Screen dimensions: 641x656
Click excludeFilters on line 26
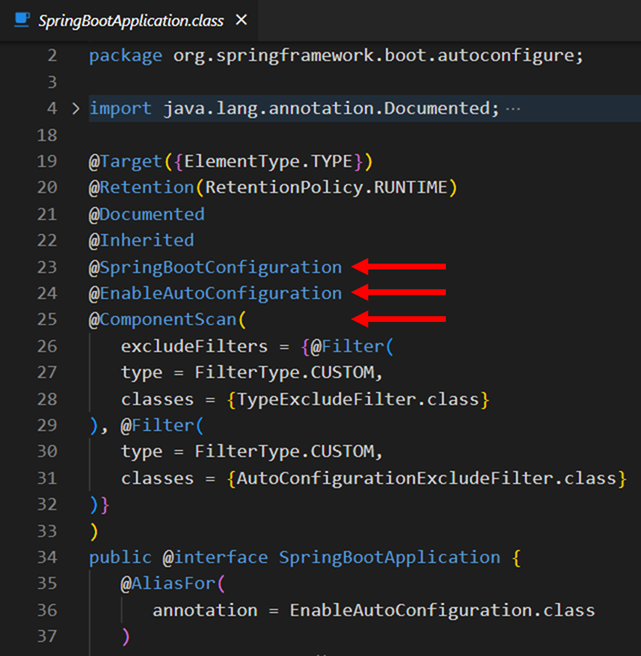click(194, 346)
